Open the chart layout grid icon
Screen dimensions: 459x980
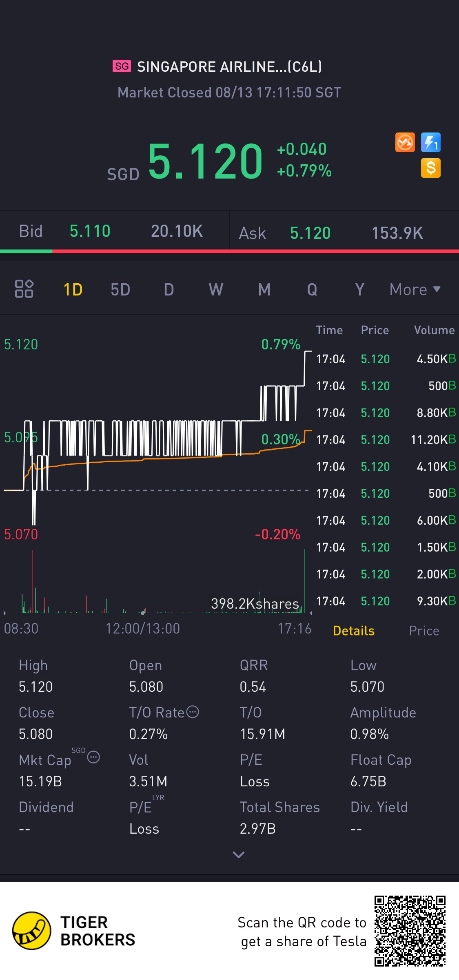24,289
